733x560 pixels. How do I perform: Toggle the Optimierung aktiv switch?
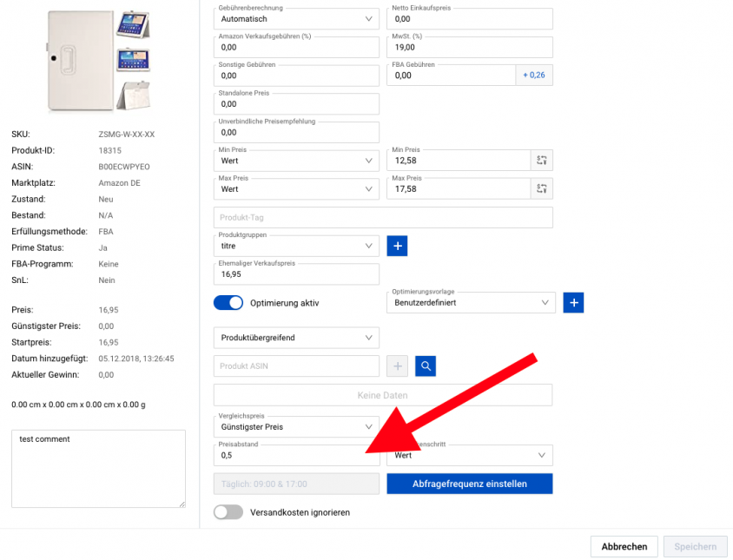click(228, 303)
